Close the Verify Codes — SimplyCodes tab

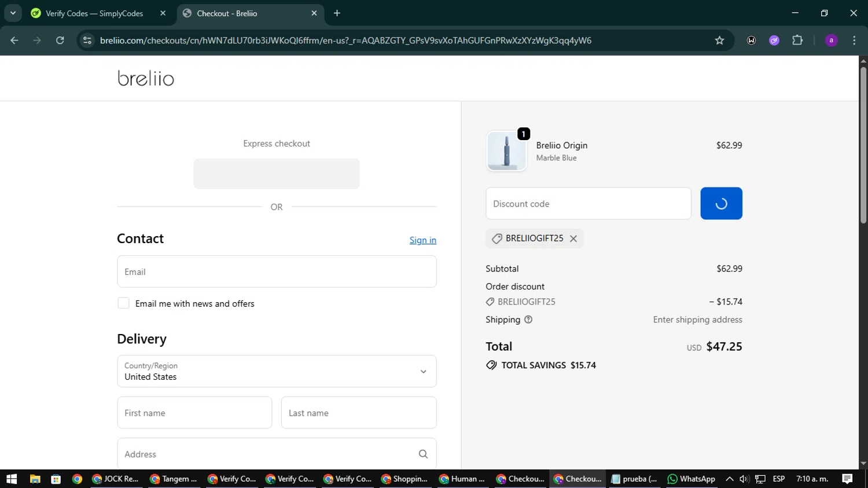coord(163,13)
